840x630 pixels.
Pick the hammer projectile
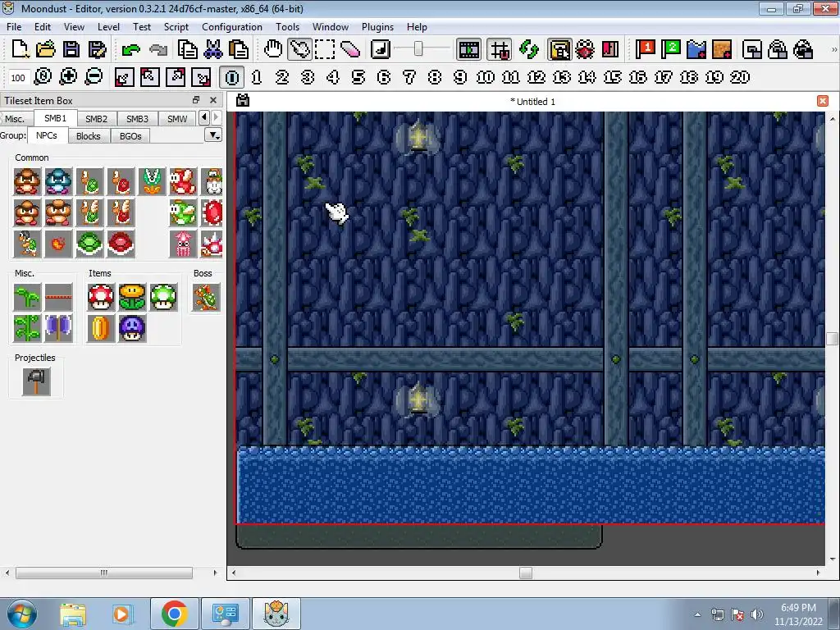click(36, 381)
